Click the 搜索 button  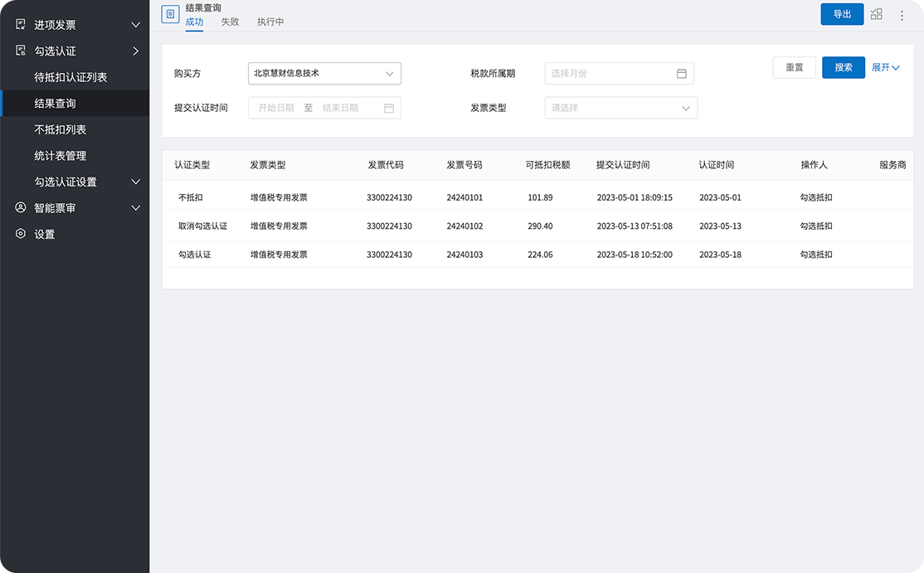(x=844, y=67)
